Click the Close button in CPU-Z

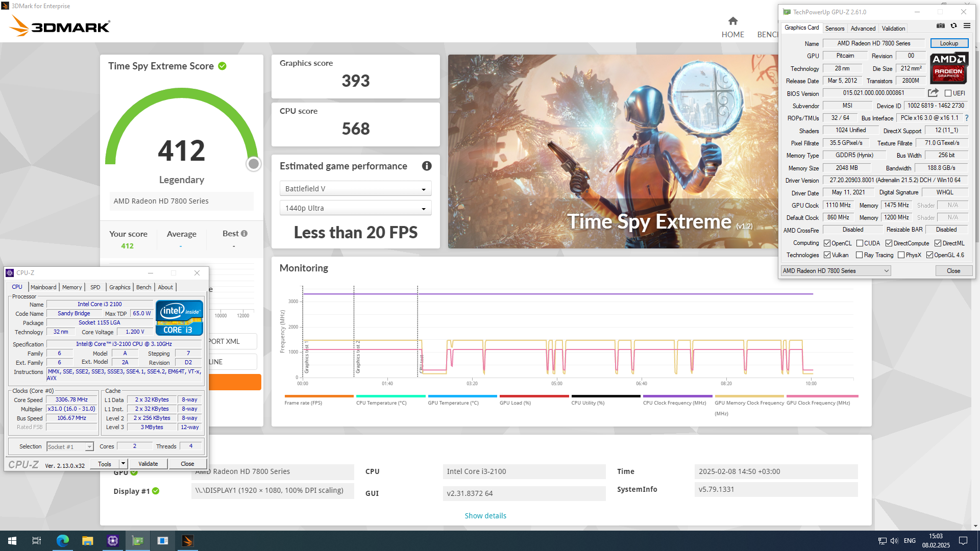tap(187, 464)
